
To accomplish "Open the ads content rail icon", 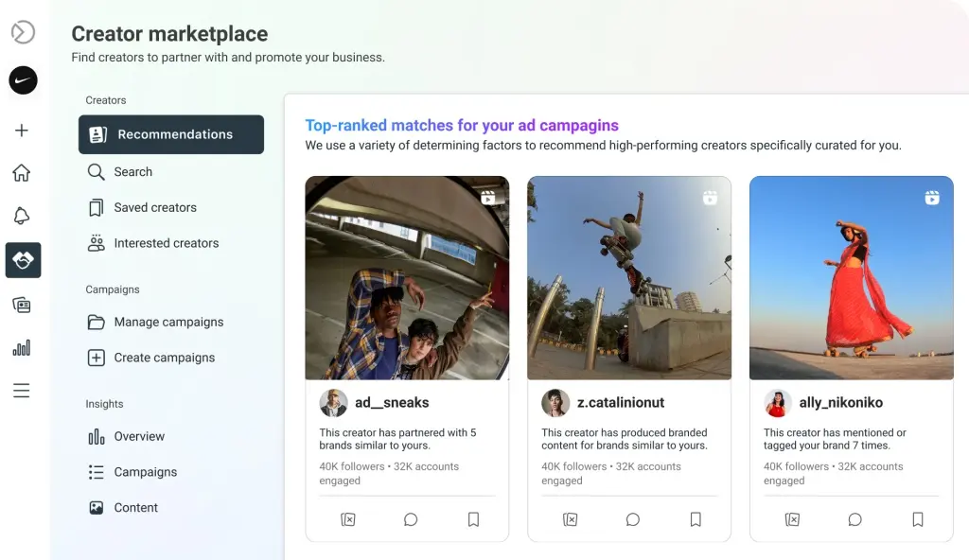I will 22,305.
